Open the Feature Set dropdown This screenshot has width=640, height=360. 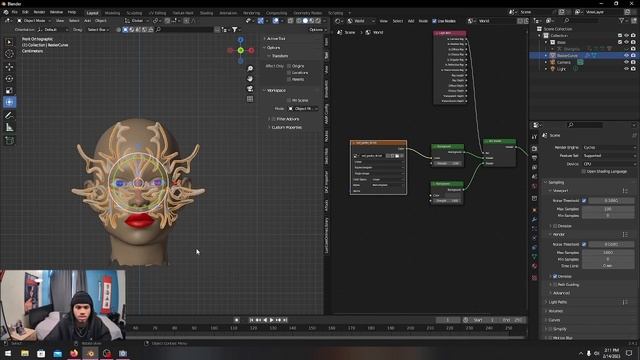609,156
